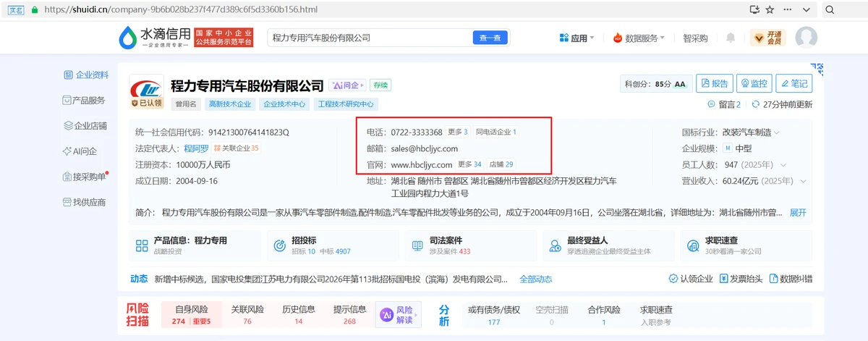868x341 pixels.
Task: Open 关联企业 35 related companies
Action: pyautogui.click(x=236, y=148)
